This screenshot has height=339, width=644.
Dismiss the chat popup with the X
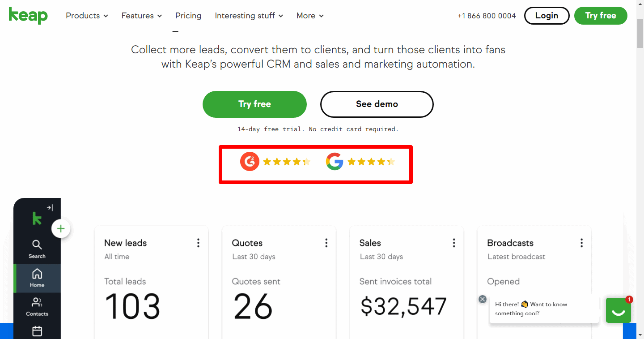tap(483, 299)
